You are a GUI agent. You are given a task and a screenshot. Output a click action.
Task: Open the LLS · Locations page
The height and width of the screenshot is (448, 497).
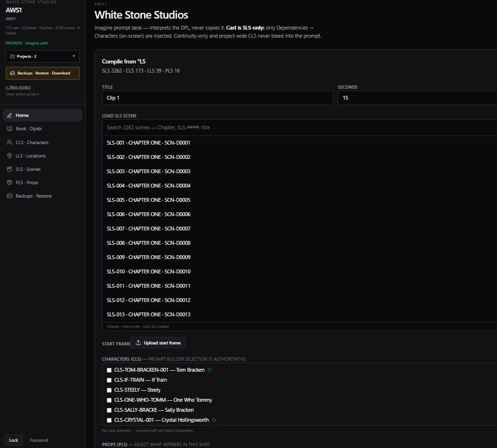click(42, 156)
